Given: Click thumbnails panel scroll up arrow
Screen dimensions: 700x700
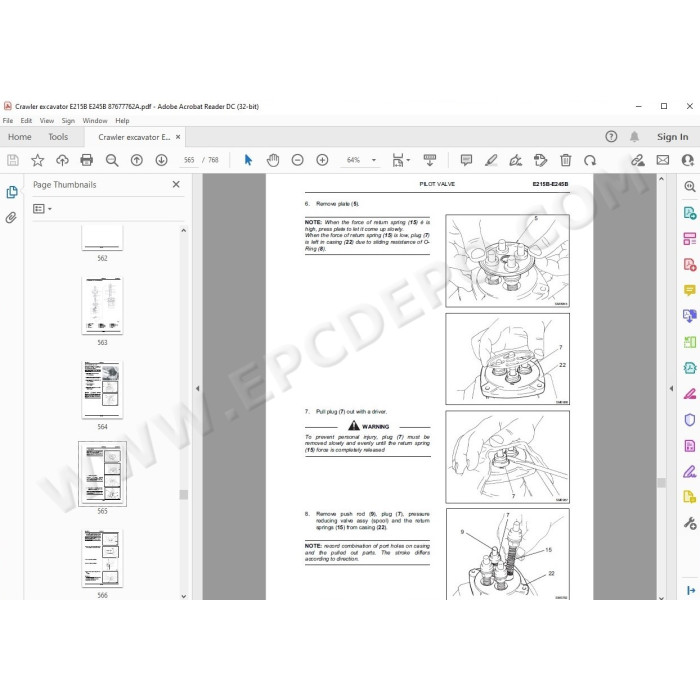Looking at the screenshot, I should pos(183,230).
